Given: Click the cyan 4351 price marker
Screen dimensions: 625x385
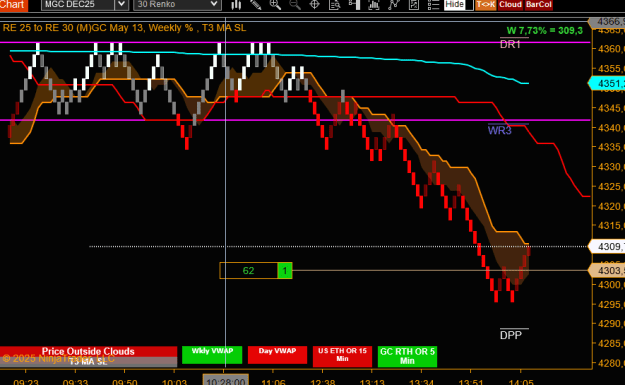Looking at the screenshot, I should (x=607, y=83).
